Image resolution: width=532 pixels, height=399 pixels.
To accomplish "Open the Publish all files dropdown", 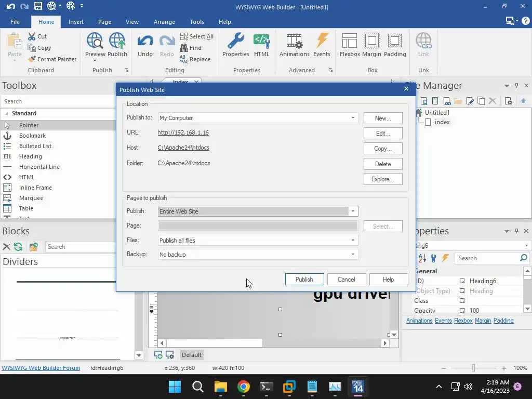I will coord(353,241).
